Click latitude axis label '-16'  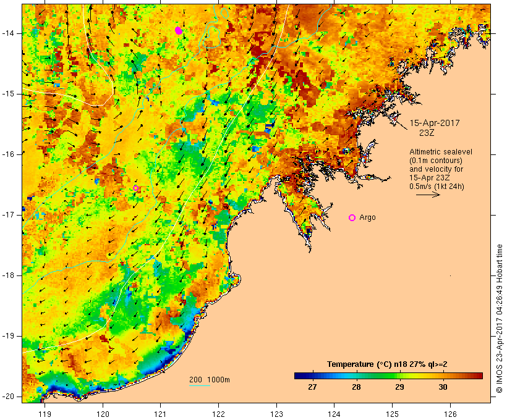pos(7,154)
